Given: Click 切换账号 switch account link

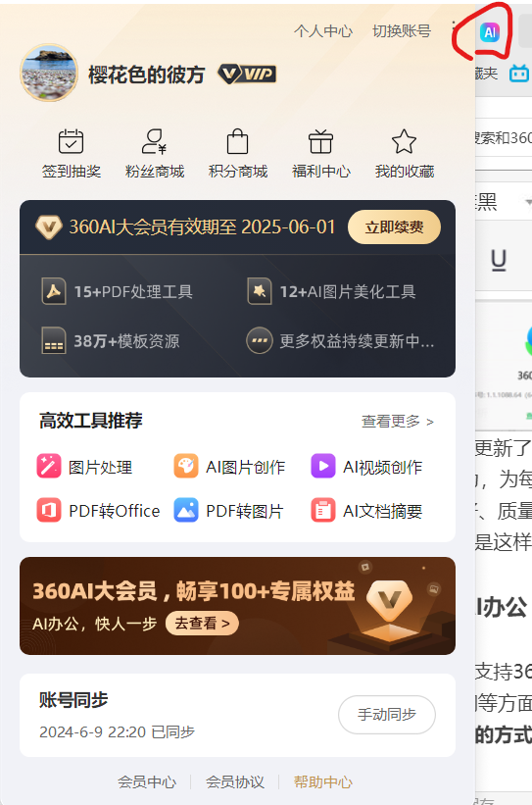Looking at the screenshot, I should 402,31.
